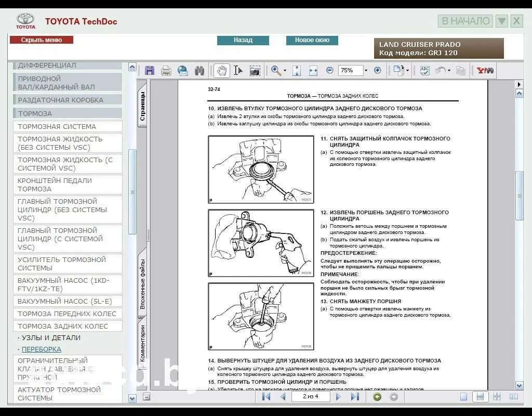Open ТОРМОЗНАЯ СИСТЕМА menu item
Viewport: 532px width, 416px height.
coord(68,126)
